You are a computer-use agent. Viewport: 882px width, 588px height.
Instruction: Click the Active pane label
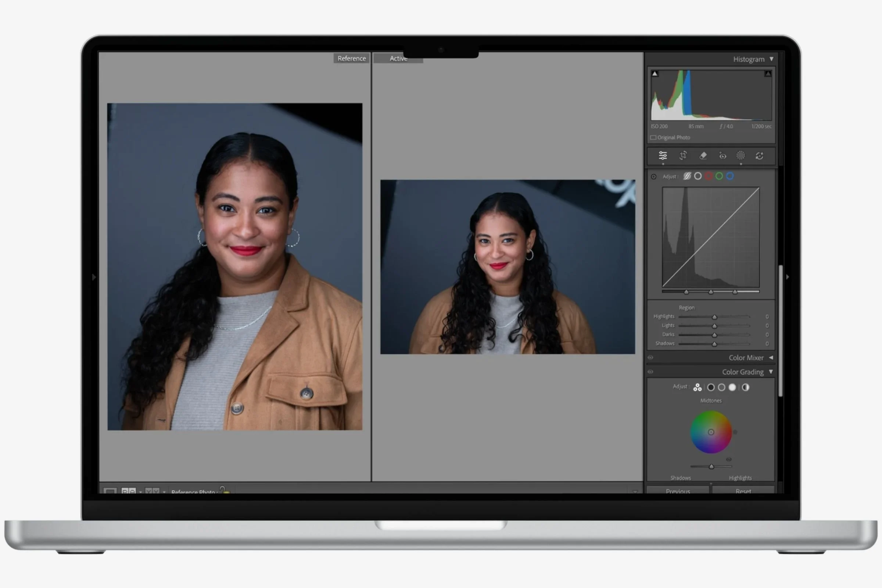coord(398,58)
